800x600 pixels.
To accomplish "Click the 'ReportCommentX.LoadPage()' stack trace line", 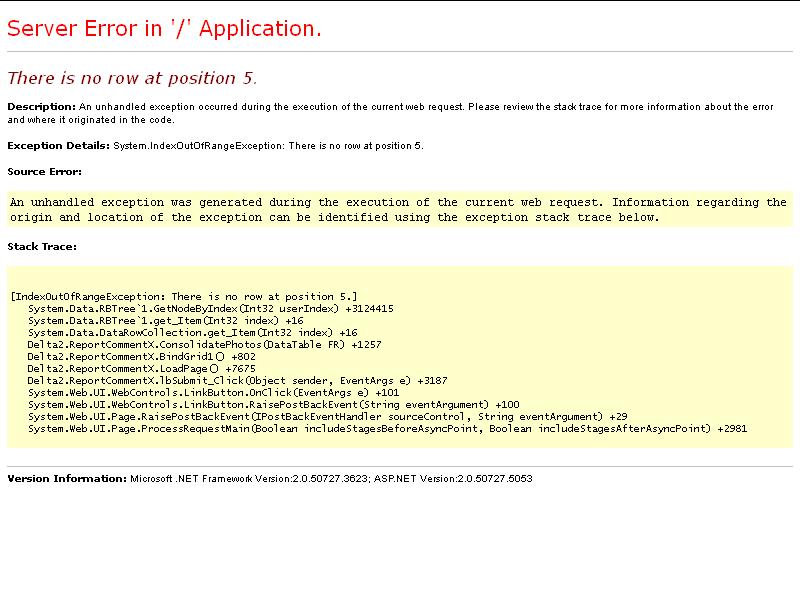I will [141, 369].
